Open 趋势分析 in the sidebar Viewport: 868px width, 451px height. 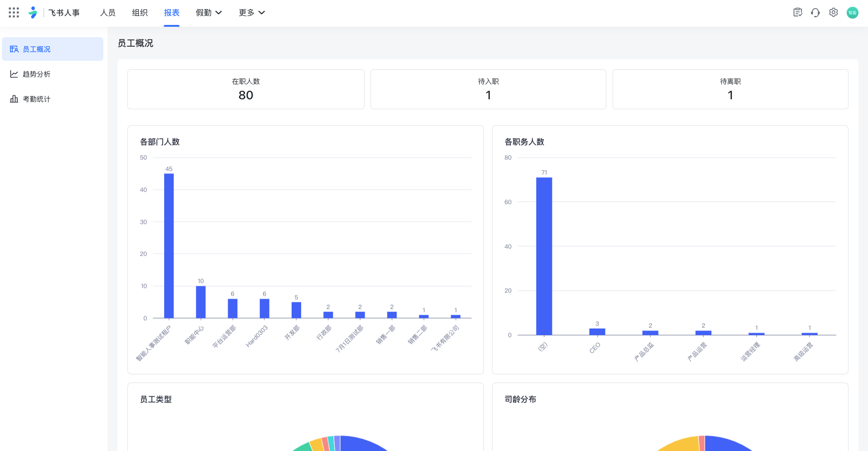click(x=53, y=74)
